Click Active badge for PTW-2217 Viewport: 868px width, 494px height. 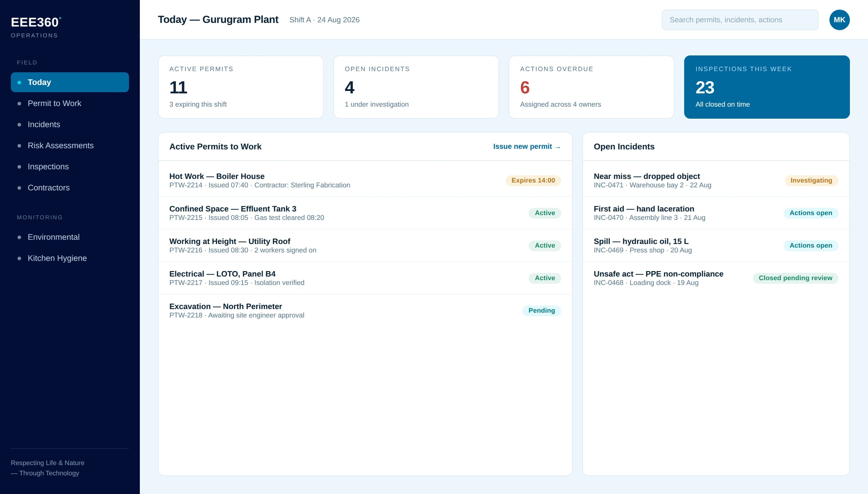(x=545, y=278)
